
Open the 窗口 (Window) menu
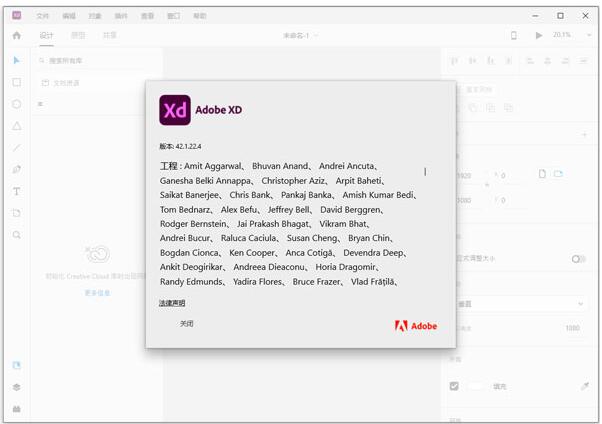(174, 16)
